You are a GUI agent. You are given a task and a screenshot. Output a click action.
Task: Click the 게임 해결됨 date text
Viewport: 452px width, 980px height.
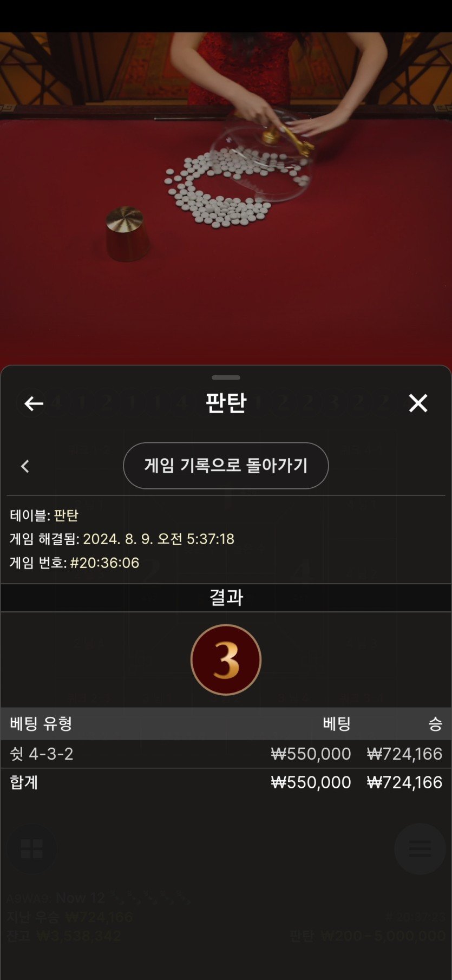[x=159, y=539]
